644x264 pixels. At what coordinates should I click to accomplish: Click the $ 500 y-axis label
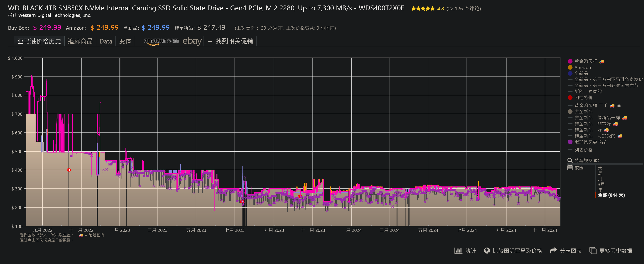pyautogui.click(x=17, y=151)
